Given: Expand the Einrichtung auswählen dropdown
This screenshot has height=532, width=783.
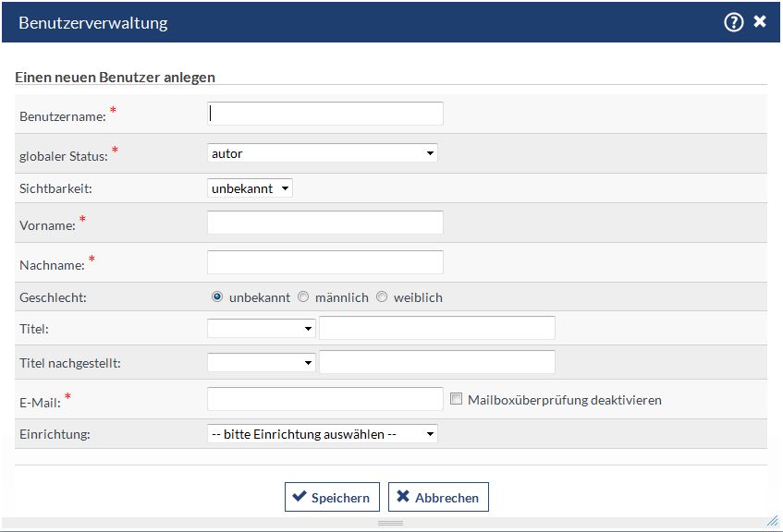Looking at the screenshot, I should [x=323, y=434].
